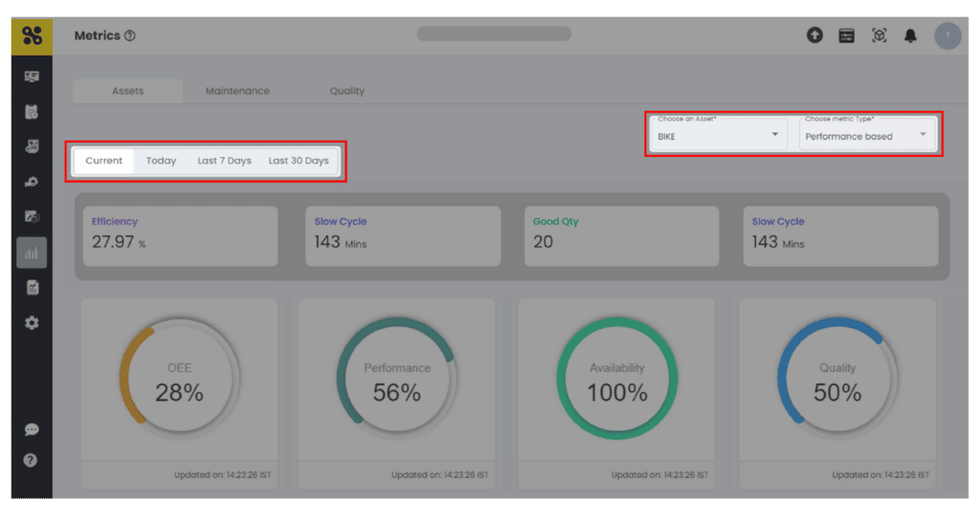
Task: Click the Availability 100% gauge
Action: point(617,378)
